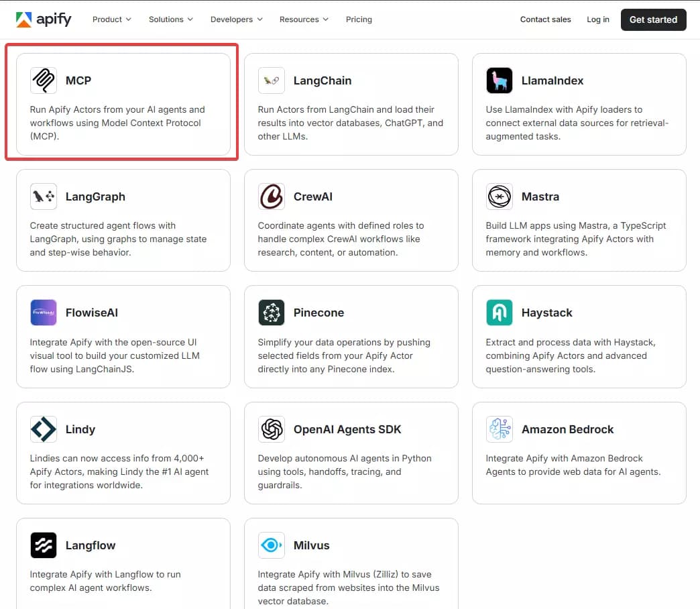The image size is (700, 609).
Task: Open the Lindy integration card
Action: (123, 453)
